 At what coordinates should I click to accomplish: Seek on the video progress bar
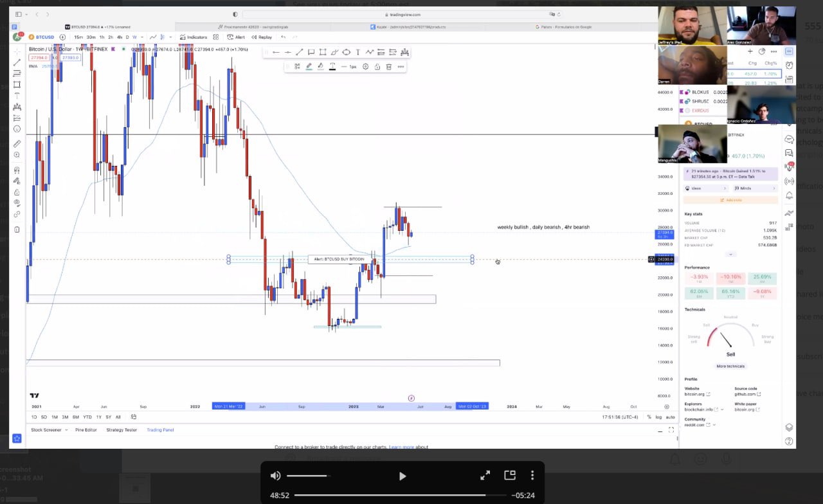coord(401,495)
